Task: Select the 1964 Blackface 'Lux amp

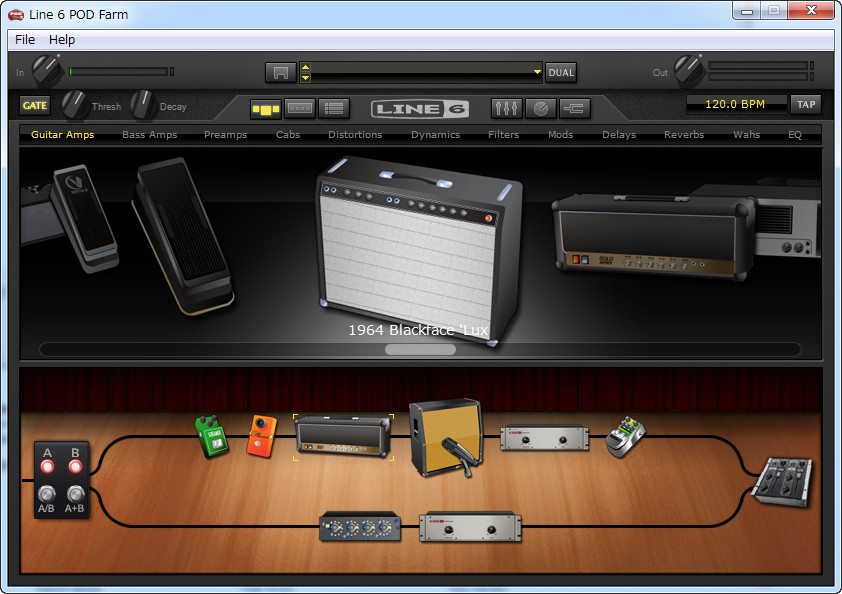Action: [x=419, y=250]
